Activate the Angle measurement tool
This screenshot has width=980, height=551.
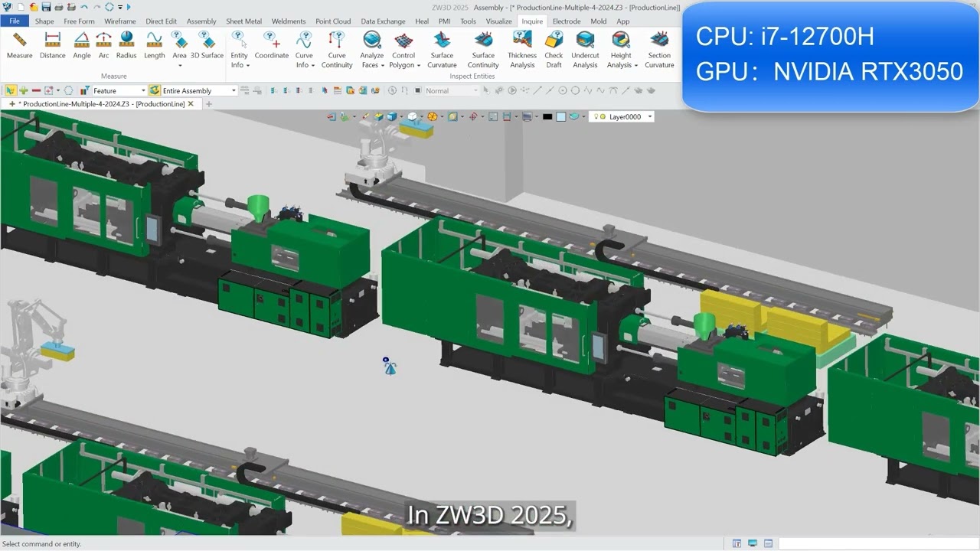point(82,45)
